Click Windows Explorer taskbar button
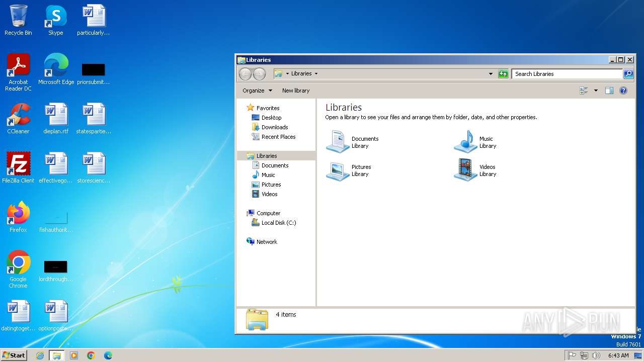644x362 pixels. tap(57, 355)
